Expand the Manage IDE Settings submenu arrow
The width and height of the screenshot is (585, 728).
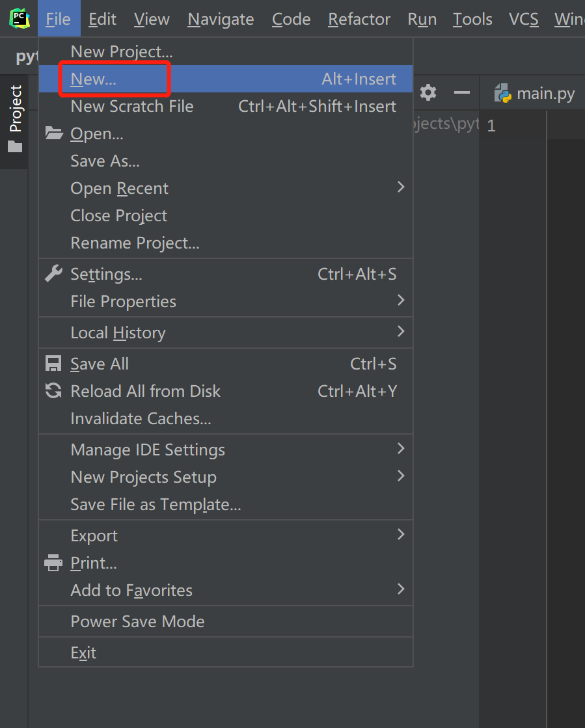(x=401, y=448)
